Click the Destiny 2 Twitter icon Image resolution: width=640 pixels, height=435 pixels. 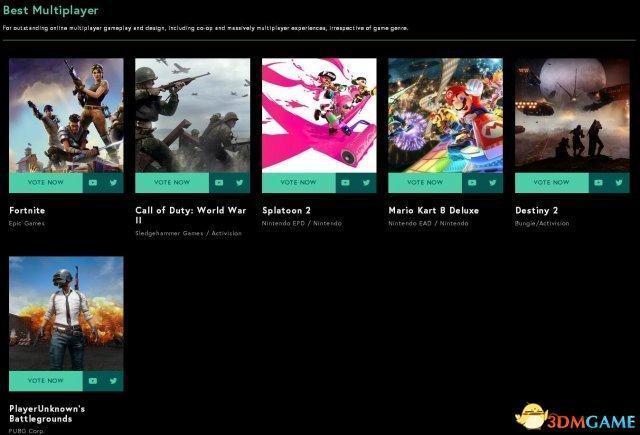619,182
